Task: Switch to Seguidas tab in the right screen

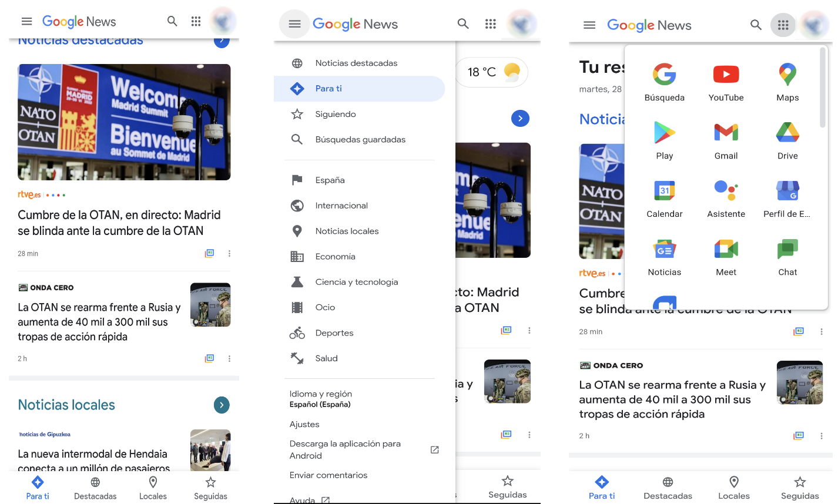Action: coord(800,488)
